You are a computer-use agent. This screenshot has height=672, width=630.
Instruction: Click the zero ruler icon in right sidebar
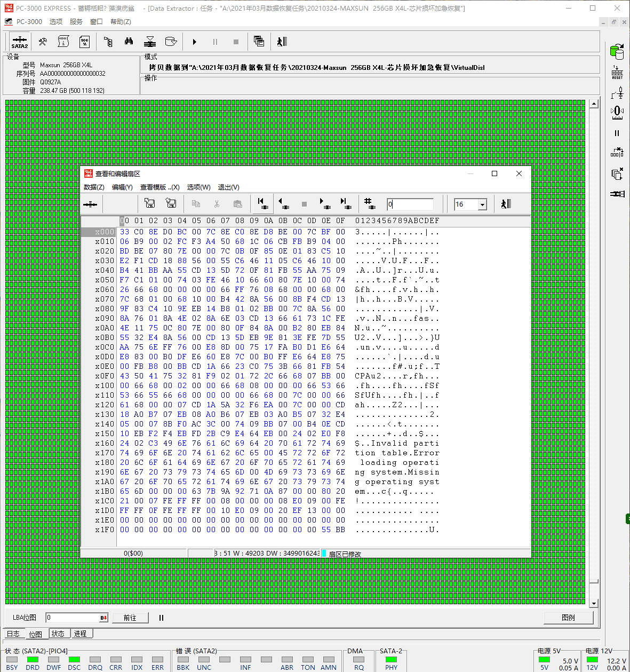[617, 112]
